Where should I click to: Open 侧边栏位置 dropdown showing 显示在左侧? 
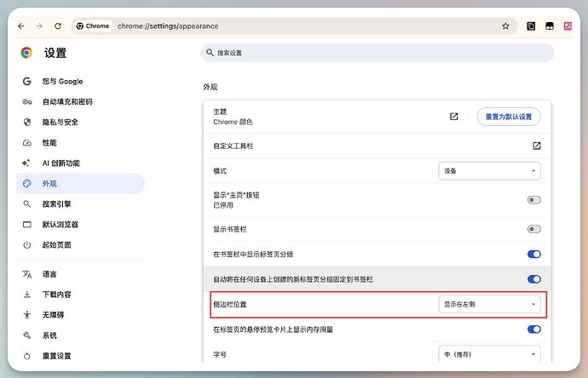click(x=489, y=304)
